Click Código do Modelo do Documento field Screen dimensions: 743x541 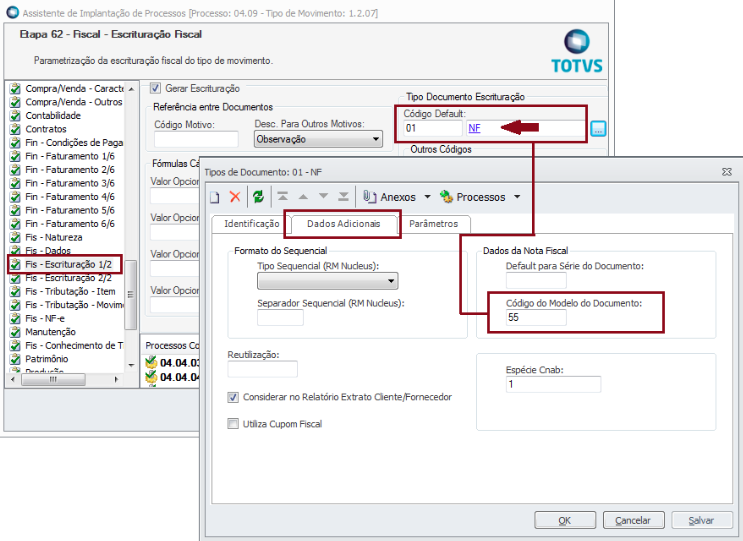(x=536, y=317)
